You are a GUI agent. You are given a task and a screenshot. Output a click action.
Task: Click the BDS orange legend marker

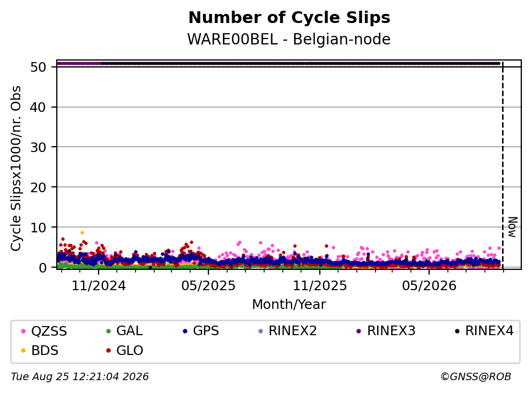(24, 351)
